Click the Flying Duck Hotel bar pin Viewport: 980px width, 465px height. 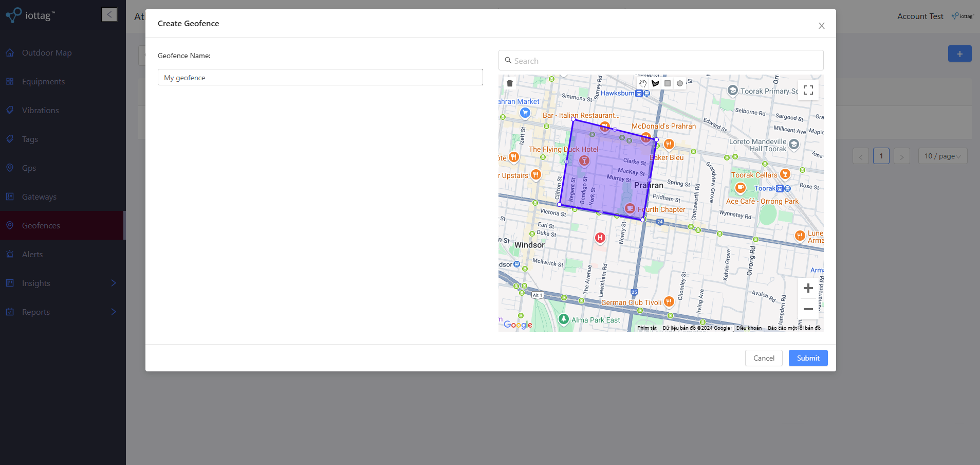pyautogui.click(x=584, y=160)
